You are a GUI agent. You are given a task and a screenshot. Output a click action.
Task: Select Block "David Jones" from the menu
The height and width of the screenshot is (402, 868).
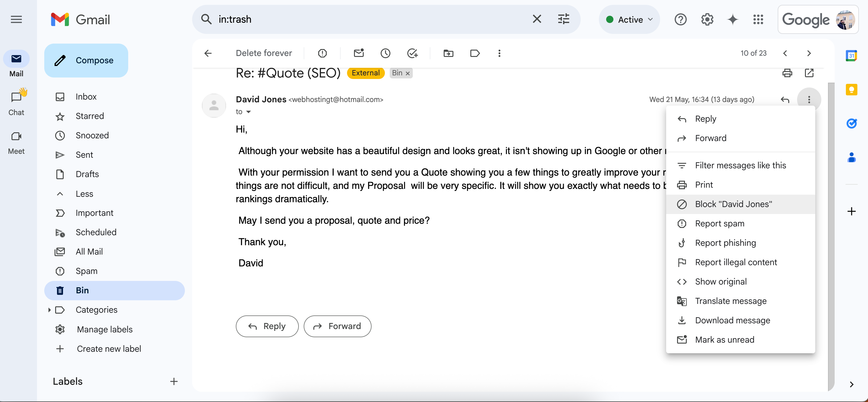[x=733, y=204]
